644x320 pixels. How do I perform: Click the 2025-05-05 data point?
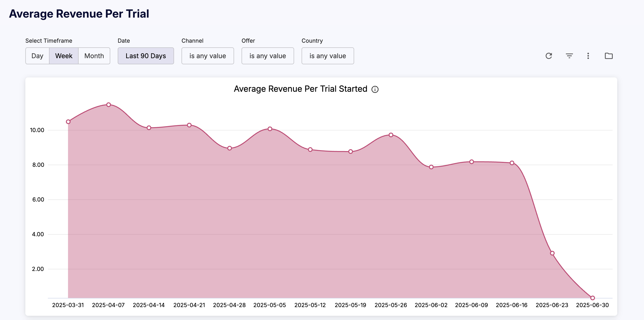pyautogui.click(x=270, y=129)
